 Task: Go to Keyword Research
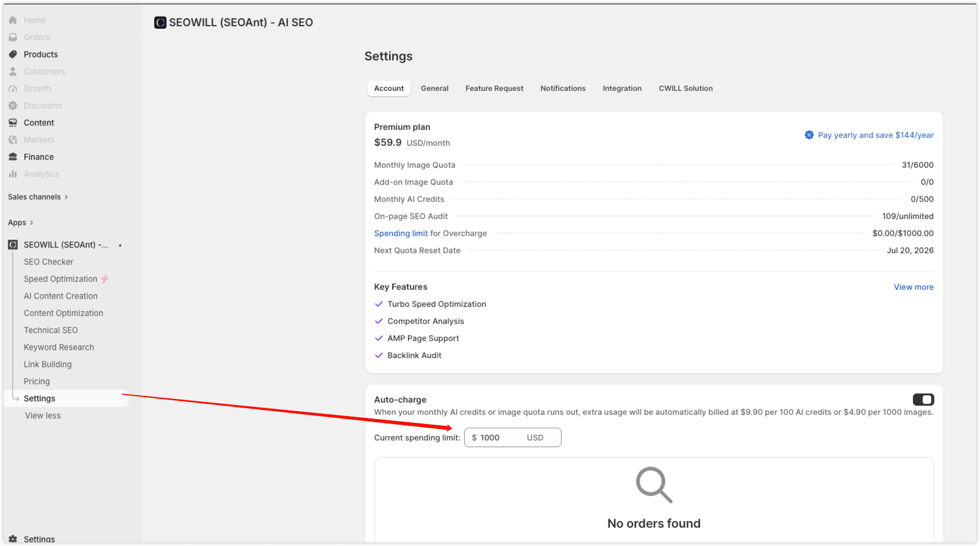pyautogui.click(x=59, y=347)
